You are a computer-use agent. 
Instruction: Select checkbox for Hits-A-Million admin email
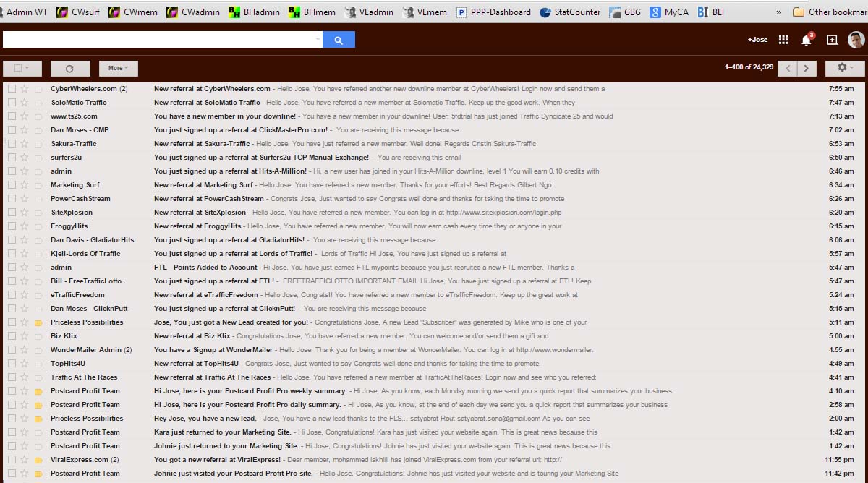coord(12,171)
